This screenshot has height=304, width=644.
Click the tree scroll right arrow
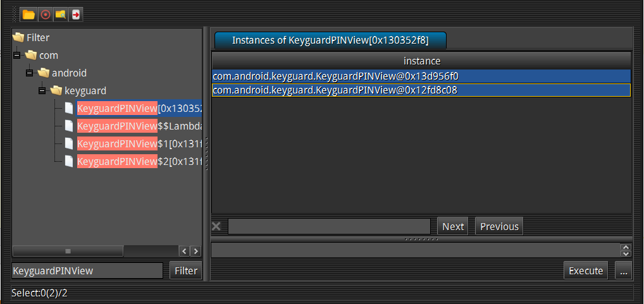click(x=195, y=251)
